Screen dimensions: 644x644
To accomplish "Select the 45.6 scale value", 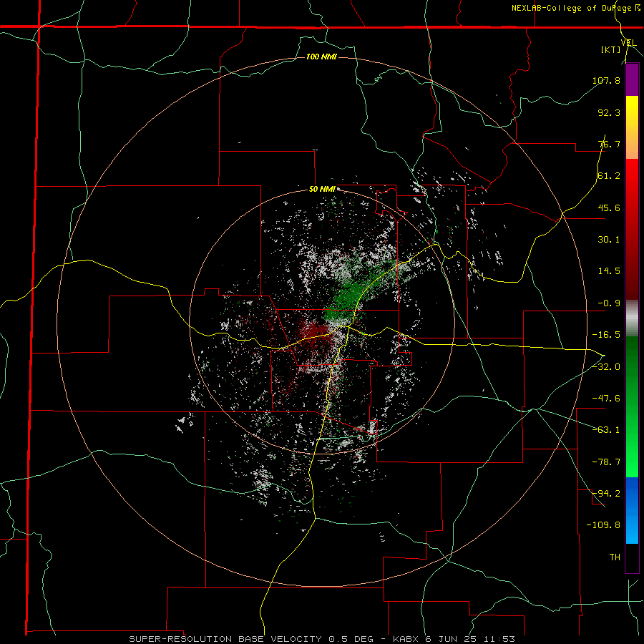I will (x=609, y=208).
